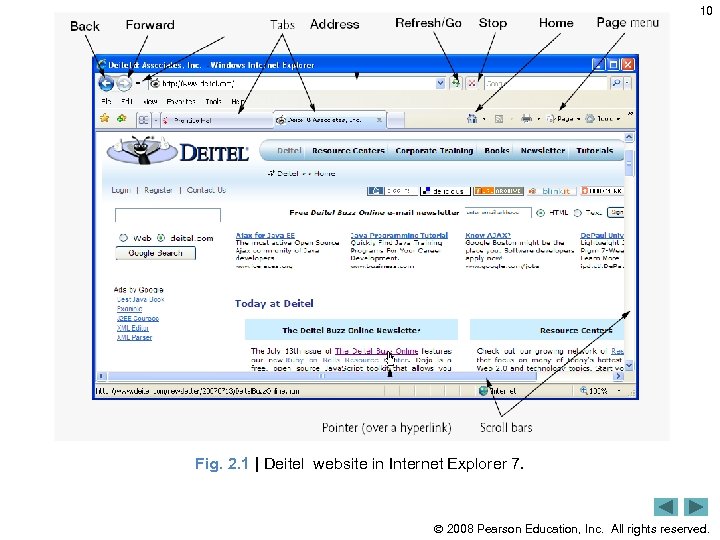The image size is (720, 540).
Task: Click the Newsletter nav item
Action: [x=542, y=151]
